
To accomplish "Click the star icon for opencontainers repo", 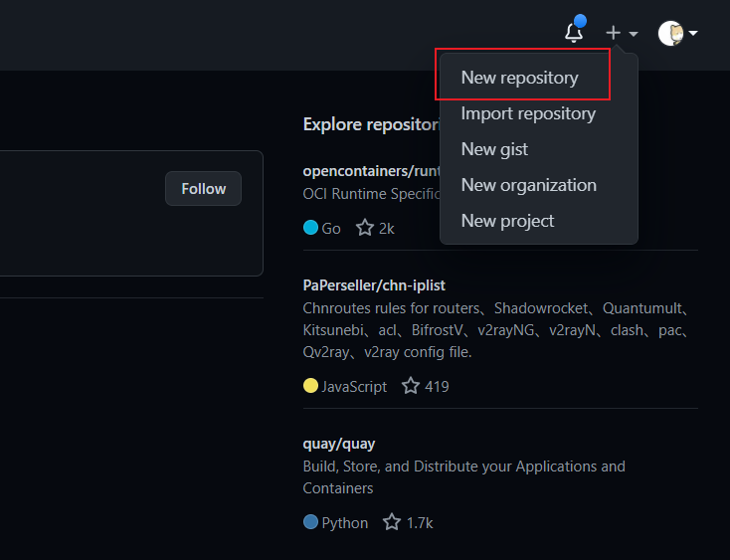I will click(x=365, y=228).
